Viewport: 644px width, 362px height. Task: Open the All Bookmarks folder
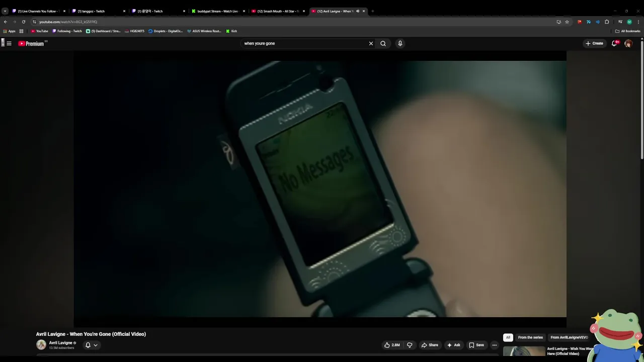(627, 31)
